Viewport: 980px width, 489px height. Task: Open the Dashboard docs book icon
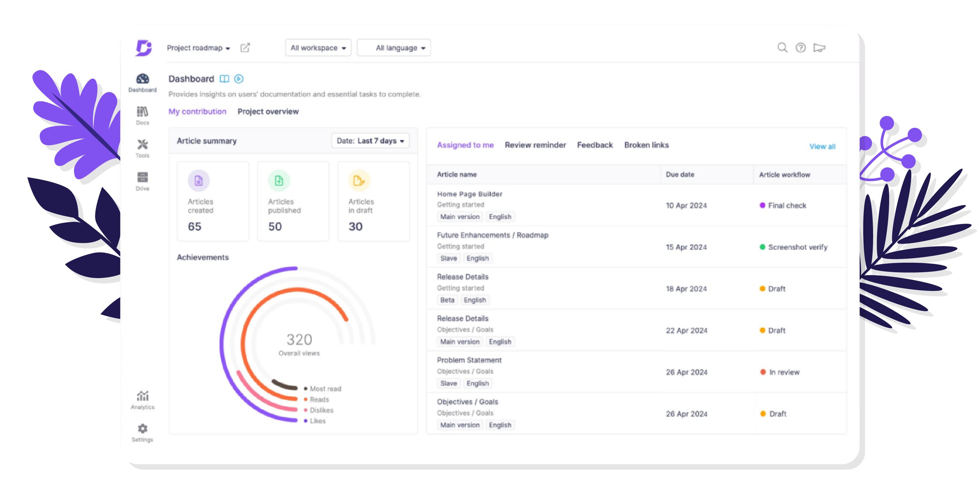pyautogui.click(x=225, y=79)
